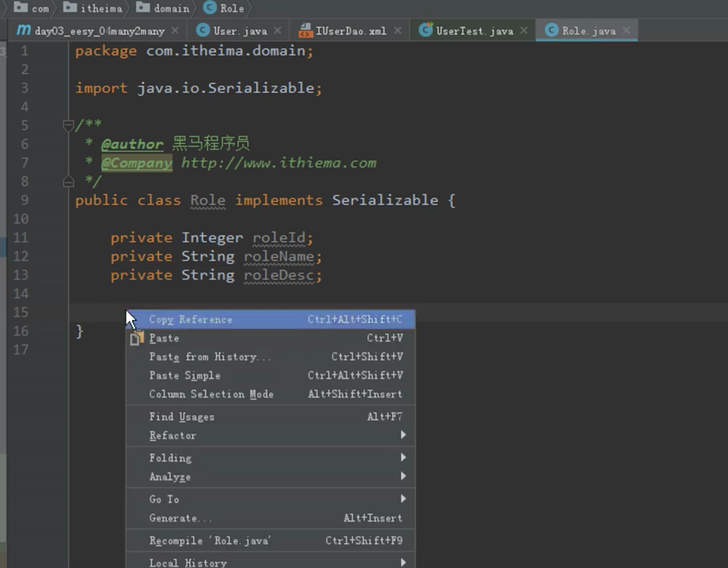
Task: Close the Role.java tab
Action: tap(626, 30)
